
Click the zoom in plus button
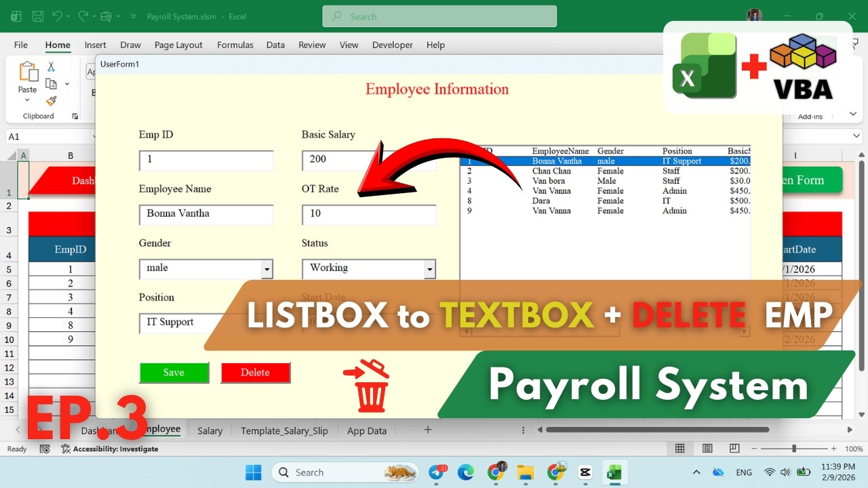tap(834, 449)
